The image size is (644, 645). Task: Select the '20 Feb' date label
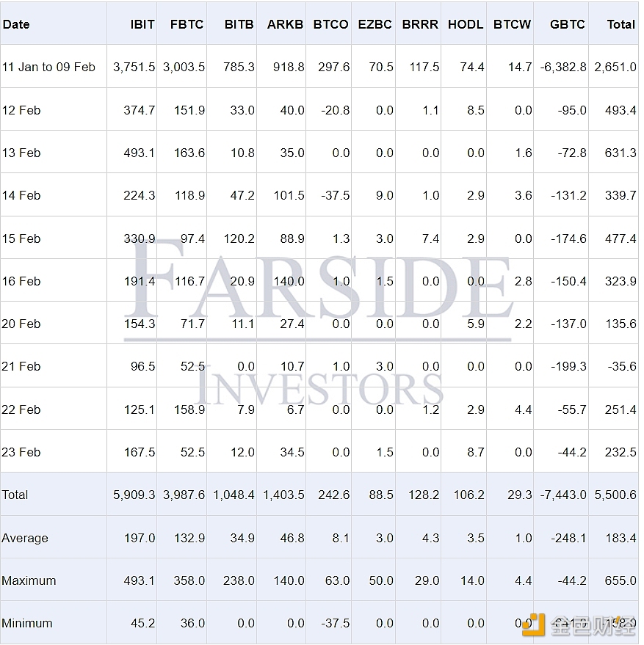(x=21, y=324)
